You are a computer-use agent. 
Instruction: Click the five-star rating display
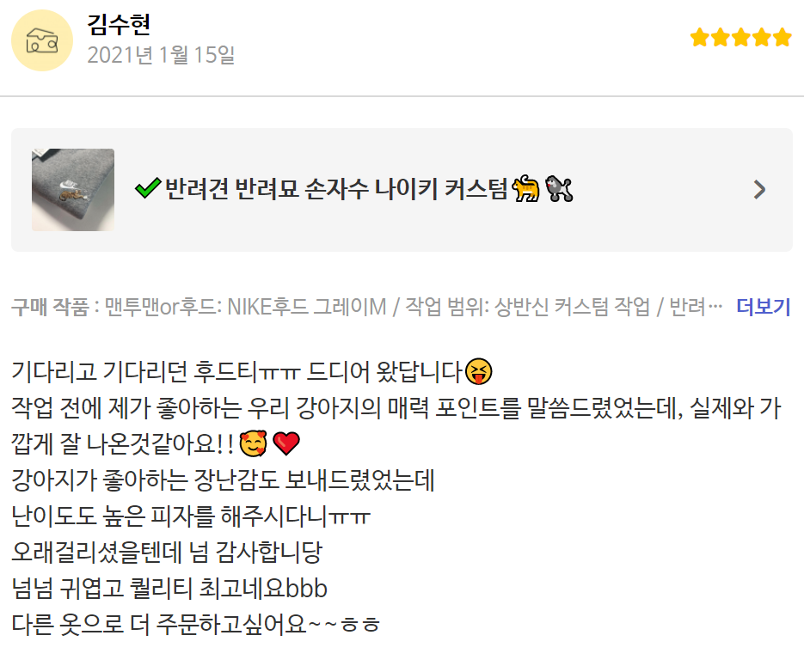click(x=741, y=38)
